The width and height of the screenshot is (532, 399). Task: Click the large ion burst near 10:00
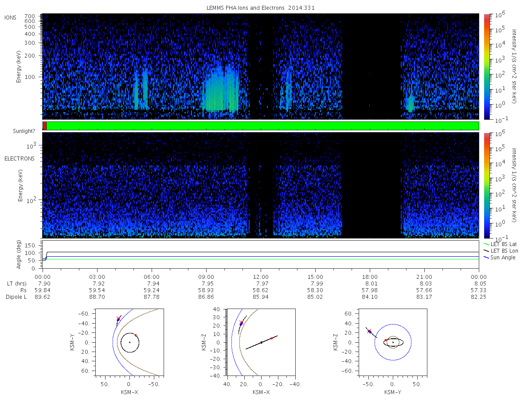pos(220,89)
